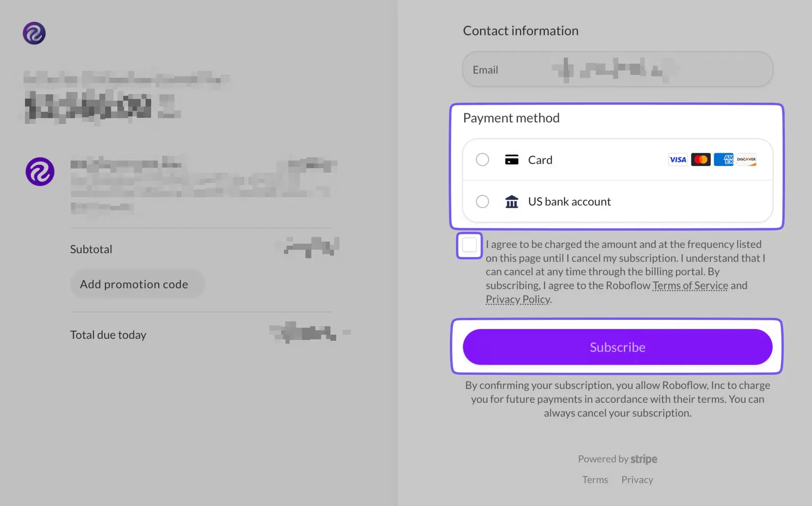Click the Visa card logo
812x506 pixels.
point(678,159)
